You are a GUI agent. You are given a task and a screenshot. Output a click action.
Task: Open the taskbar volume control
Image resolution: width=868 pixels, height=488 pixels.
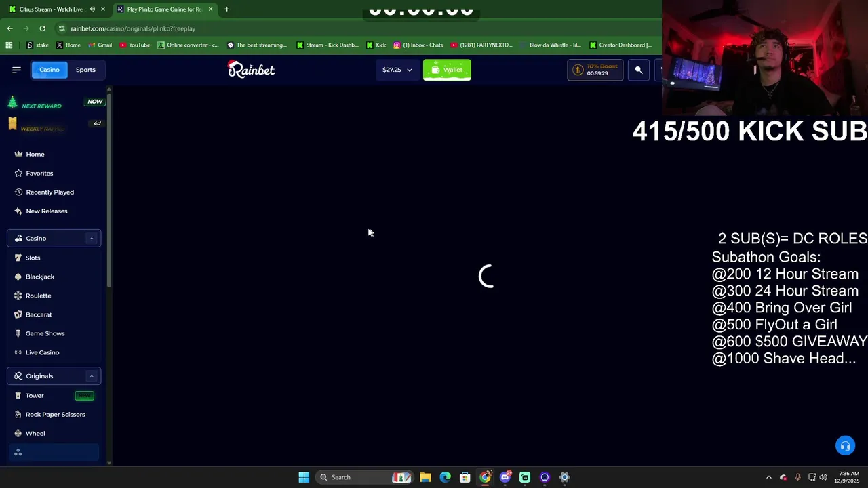[823, 477]
